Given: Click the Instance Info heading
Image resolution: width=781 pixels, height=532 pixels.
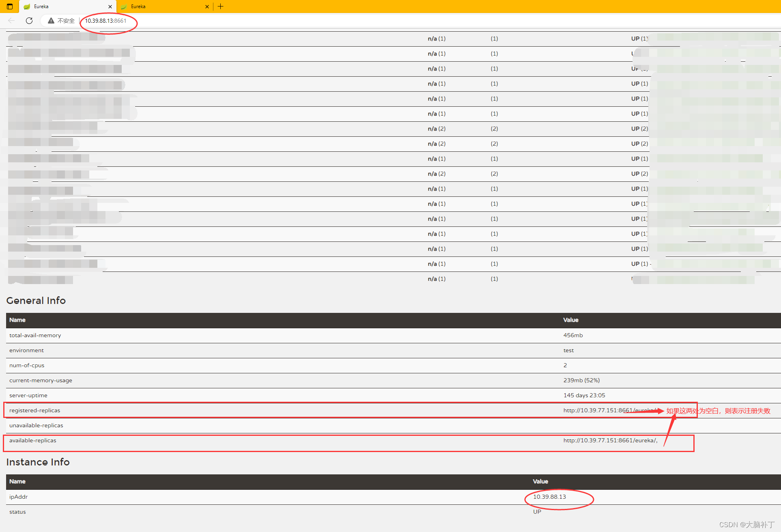Looking at the screenshot, I should pyautogui.click(x=38, y=462).
